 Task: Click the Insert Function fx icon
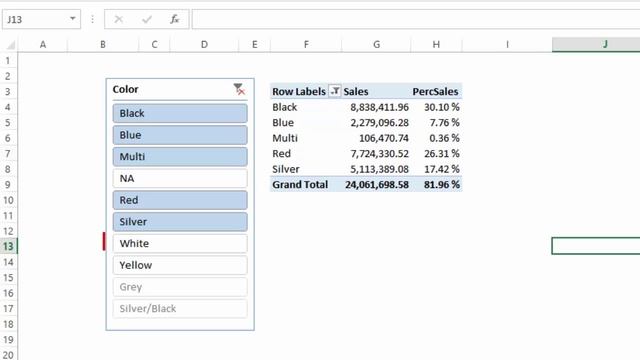point(174,19)
